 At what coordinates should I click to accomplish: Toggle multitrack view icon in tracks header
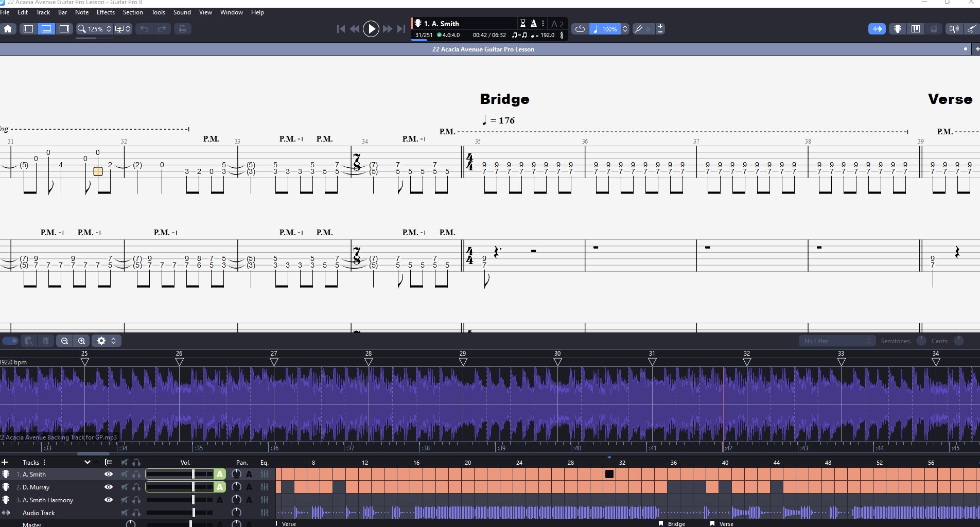coord(108,462)
